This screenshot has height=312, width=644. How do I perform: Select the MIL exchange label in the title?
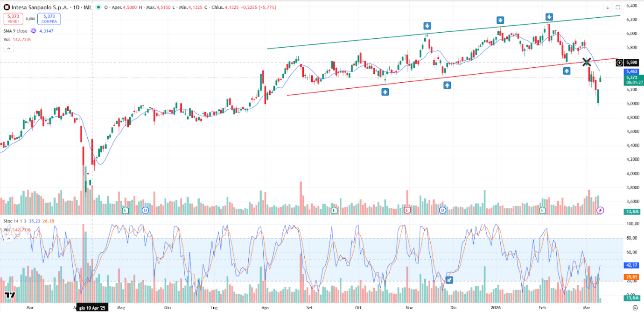pyautogui.click(x=88, y=7)
